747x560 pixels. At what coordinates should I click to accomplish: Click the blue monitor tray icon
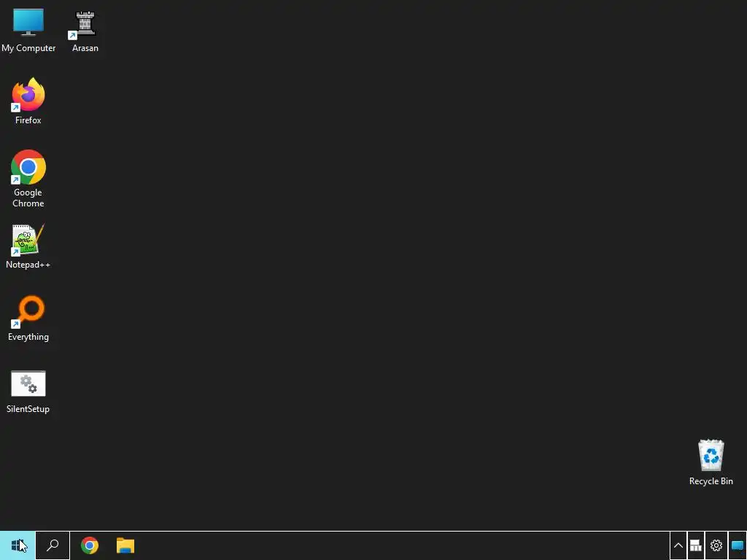tap(738, 545)
